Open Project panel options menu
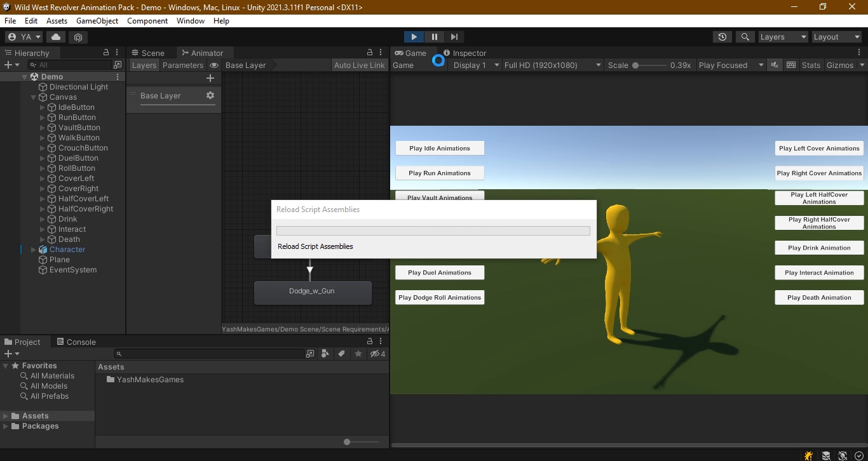This screenshot has height=461, width=868. tap(381, 342)
